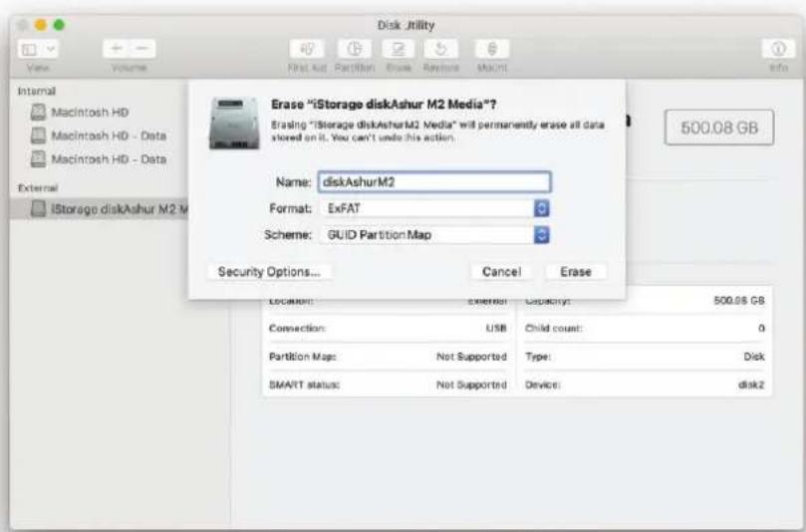Click the Erase toolbar icon
The height and width of the screenshot is (532, 806).
click(399, 49)
